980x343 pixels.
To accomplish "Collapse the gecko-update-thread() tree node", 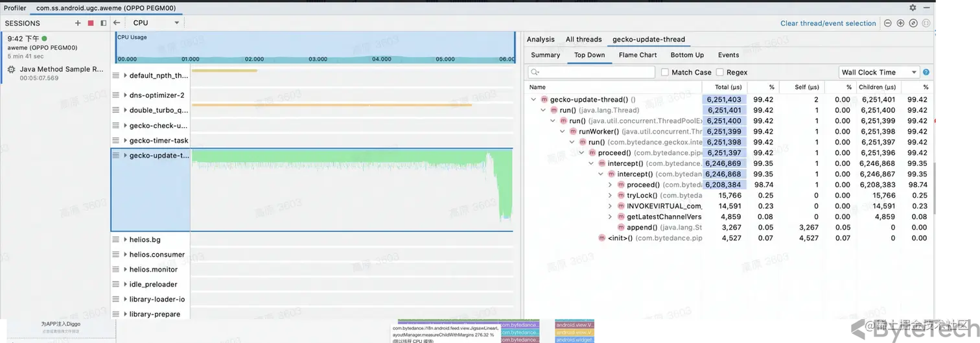I will pyautogui.click(x=533, y=100).
